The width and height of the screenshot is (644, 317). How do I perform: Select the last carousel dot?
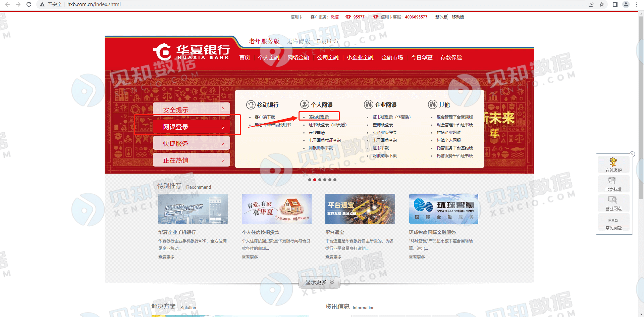pos(335,180)
